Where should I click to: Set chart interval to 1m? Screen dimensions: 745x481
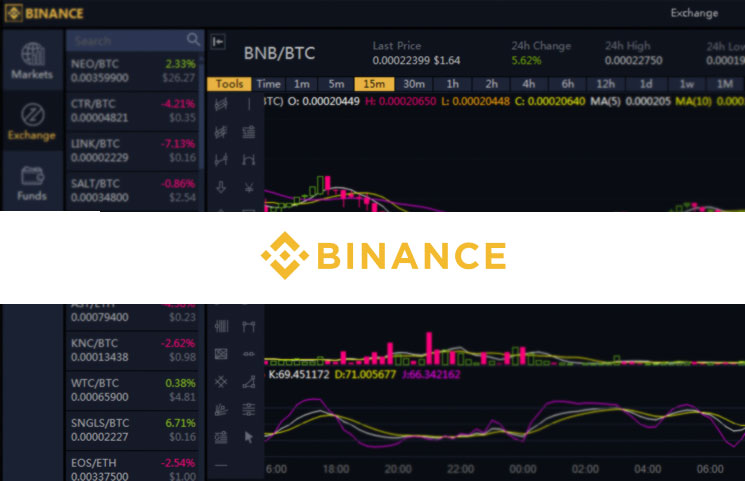[x=302, y=84]
